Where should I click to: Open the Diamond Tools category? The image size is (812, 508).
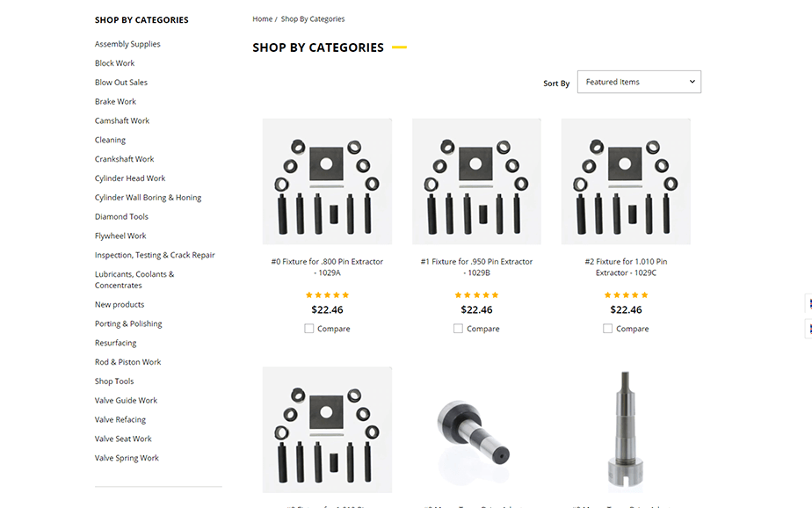coord(121,217)
